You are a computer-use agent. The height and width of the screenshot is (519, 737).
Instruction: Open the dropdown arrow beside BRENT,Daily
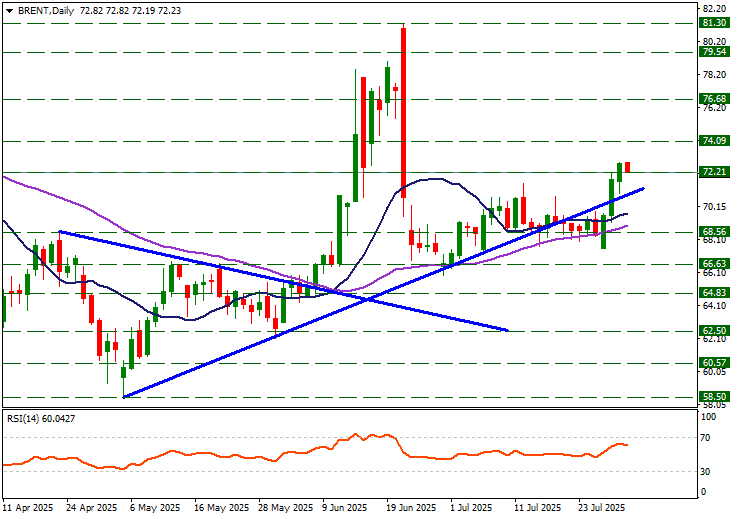click(9, 11)
